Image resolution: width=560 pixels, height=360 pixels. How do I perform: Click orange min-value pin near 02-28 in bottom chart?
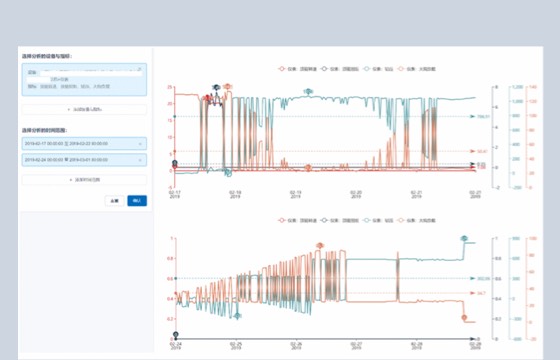(x=464, y=318)
